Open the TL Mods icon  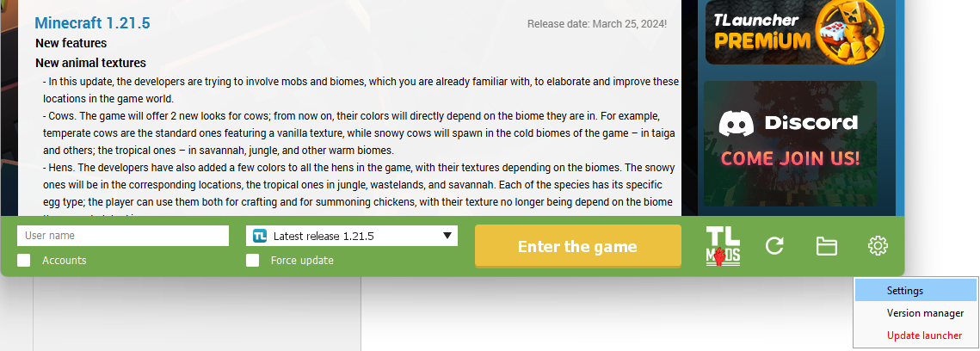722,247
